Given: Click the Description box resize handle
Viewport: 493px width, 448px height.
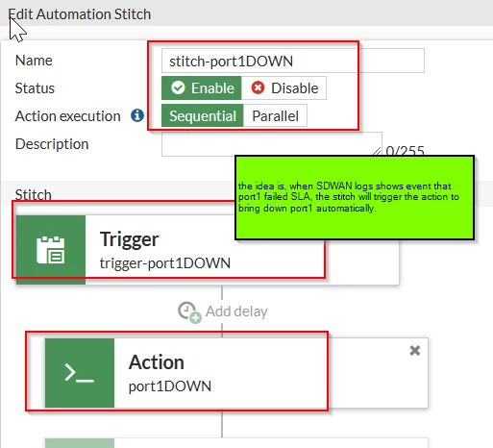Looking at the screenshot, I should (377, 151).
